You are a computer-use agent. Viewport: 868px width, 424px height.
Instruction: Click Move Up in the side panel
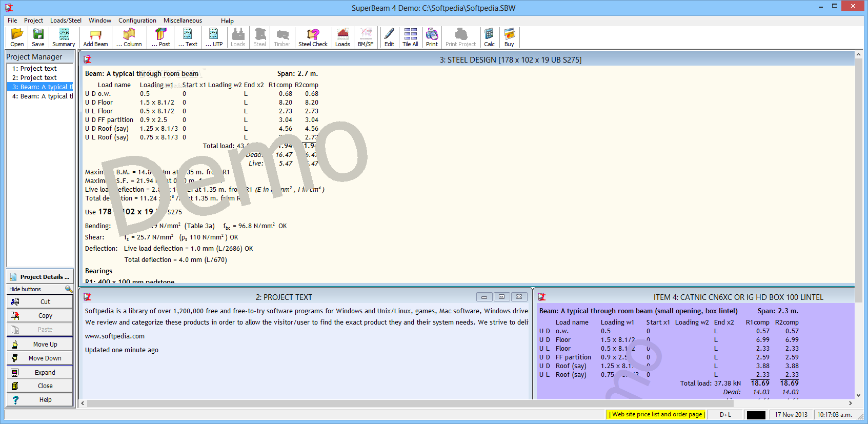point(40,345)
